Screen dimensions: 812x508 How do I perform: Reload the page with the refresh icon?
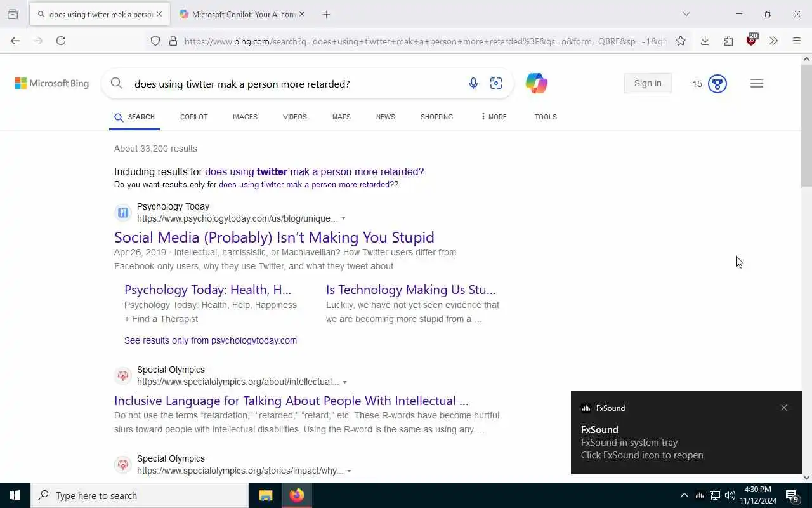(61, 41)
